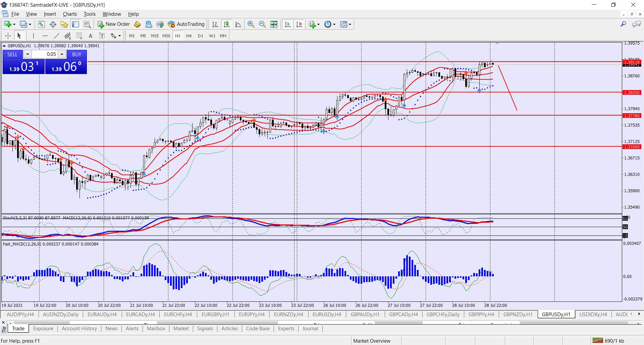Zoom out of the chart
Image resolution: width=644 pixels, height=345 pixels.
click(262, 24)
